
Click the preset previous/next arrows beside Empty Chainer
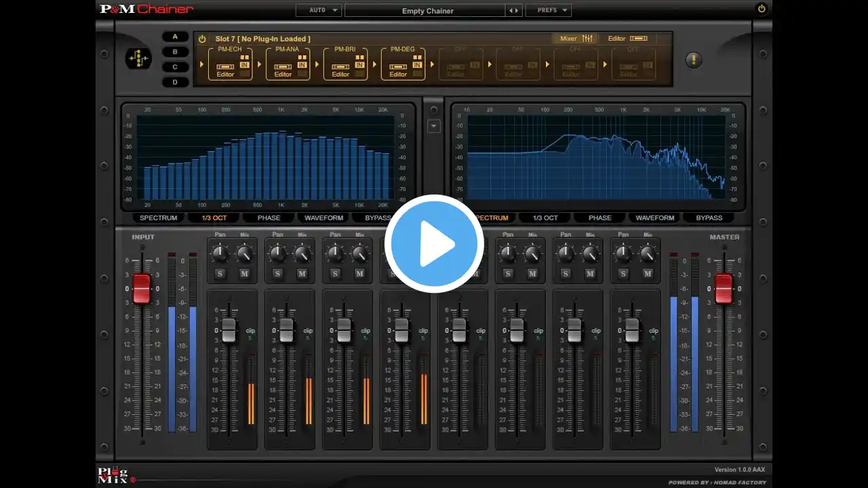click(x=514, y=11)
